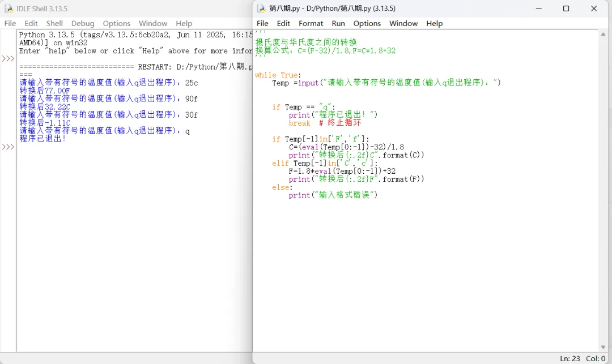Click the bottom '>>>' shell prompt

(x=8, y=147)
